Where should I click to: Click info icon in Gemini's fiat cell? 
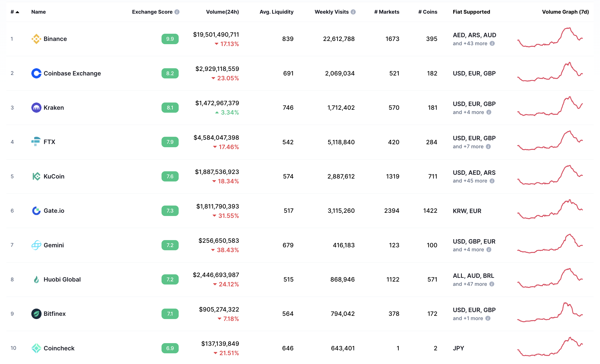click(489, 249)
